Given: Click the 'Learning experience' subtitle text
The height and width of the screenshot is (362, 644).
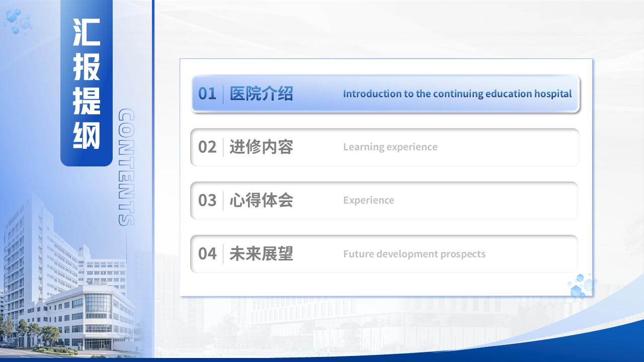Looking at the screenshot, I should (x=390, y=147).
